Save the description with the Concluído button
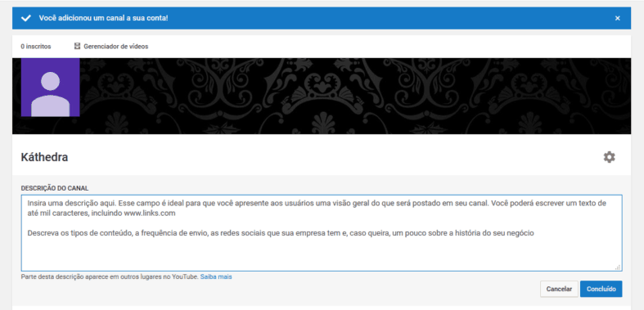The height and width of the screenshot is (310, 644). (601, 289)
